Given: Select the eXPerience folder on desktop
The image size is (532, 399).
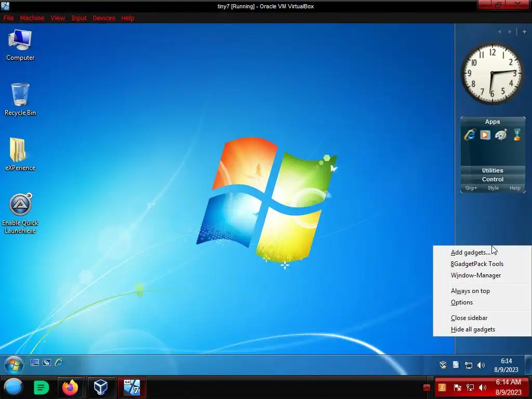Looking at the screenshot, I should click(20, 154).
